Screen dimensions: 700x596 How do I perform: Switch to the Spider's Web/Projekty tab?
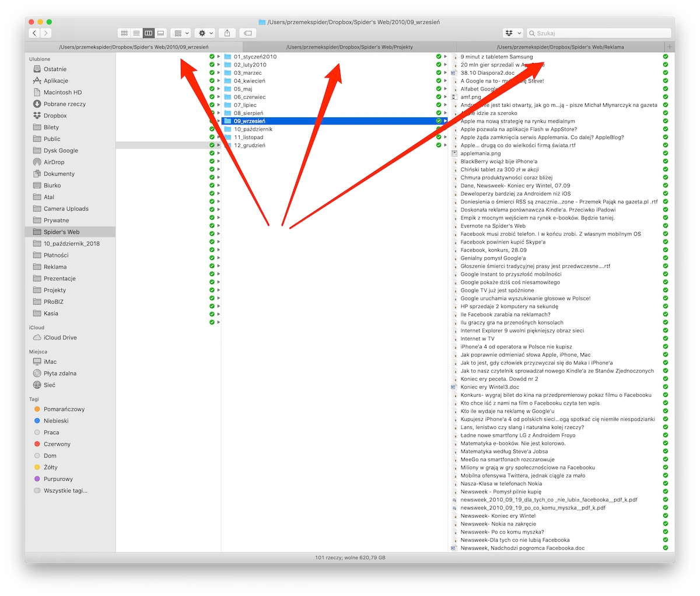349,47
